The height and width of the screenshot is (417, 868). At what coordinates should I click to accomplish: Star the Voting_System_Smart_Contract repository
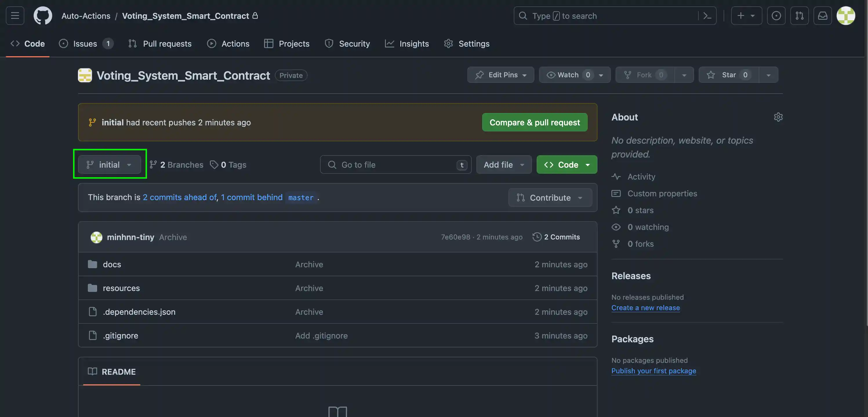click(x=728, y=75)
